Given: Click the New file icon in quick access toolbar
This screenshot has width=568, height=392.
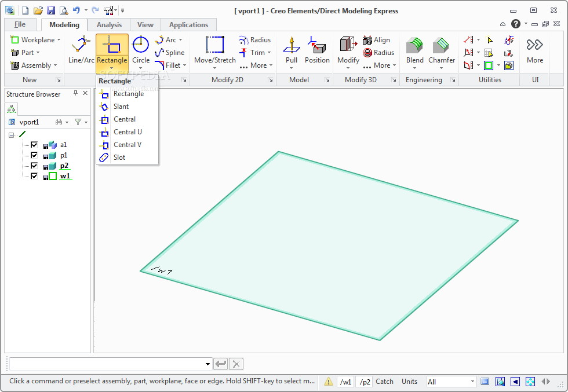Looking at the screenshot, I should pos(26,10).
